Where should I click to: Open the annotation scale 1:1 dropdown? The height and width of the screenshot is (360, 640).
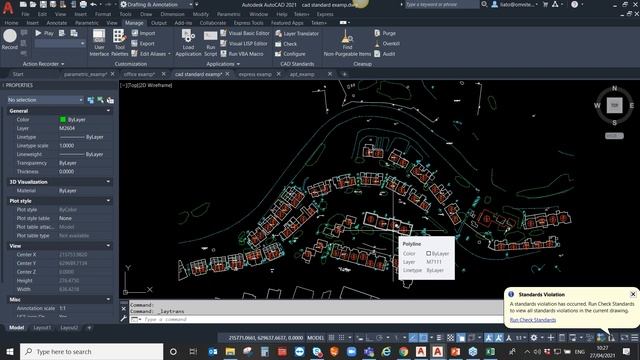click(x=520, y=338)
